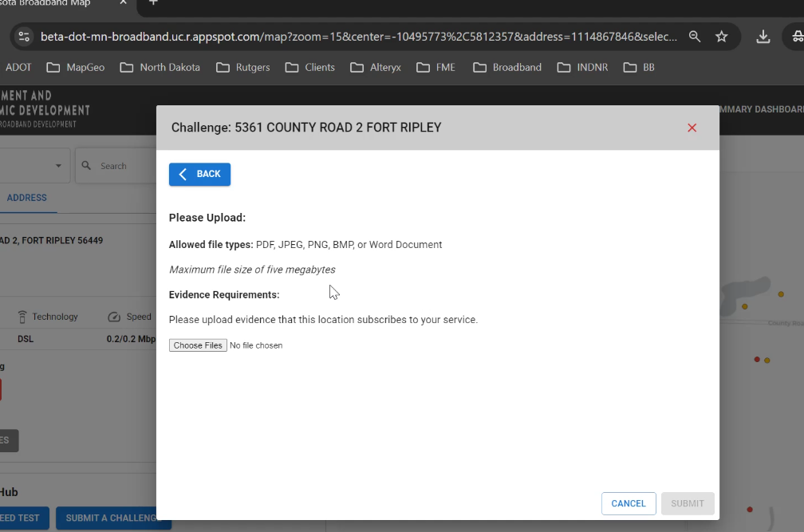804x532 pixels.
Task: Switch to the ADDRESS tab
Action: coord(27,198)
